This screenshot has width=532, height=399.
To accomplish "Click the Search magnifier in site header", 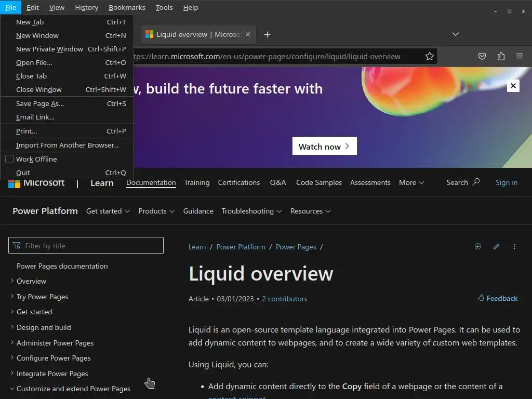I will (476, 182).
